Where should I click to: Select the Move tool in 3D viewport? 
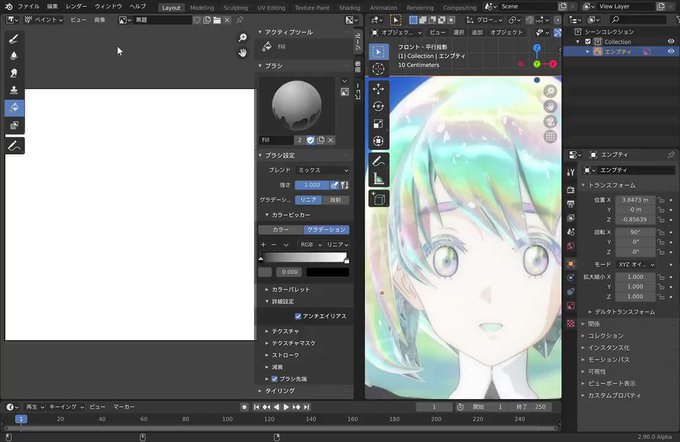point(379,89)
